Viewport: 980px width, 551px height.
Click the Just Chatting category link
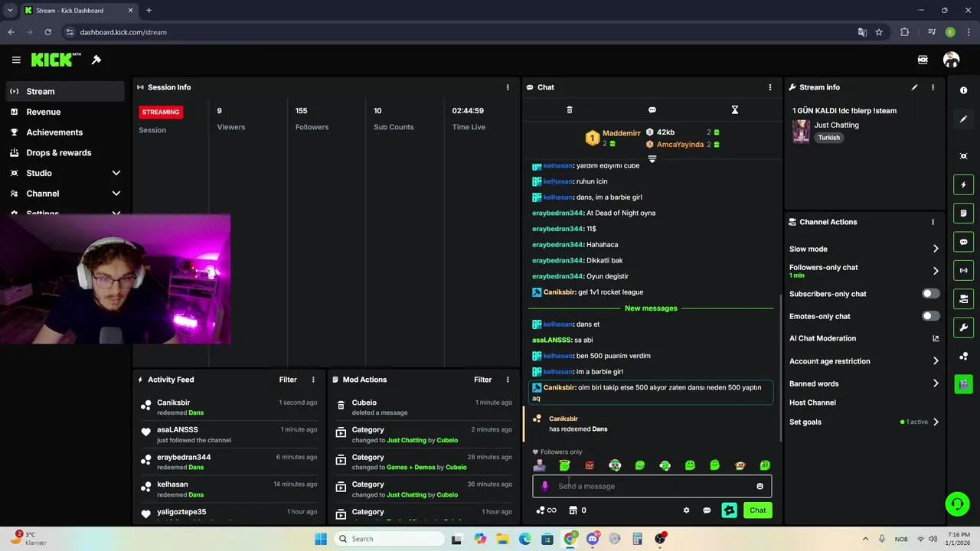tap(836, 125)
